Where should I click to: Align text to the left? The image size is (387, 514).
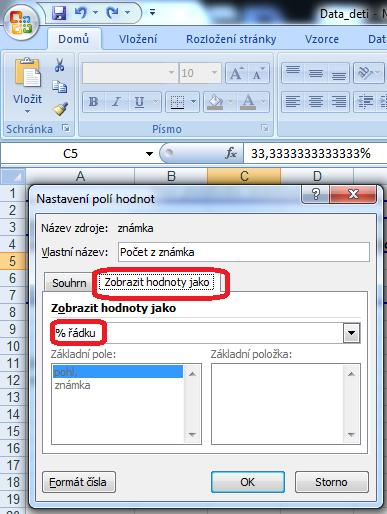tap(293, 101)
